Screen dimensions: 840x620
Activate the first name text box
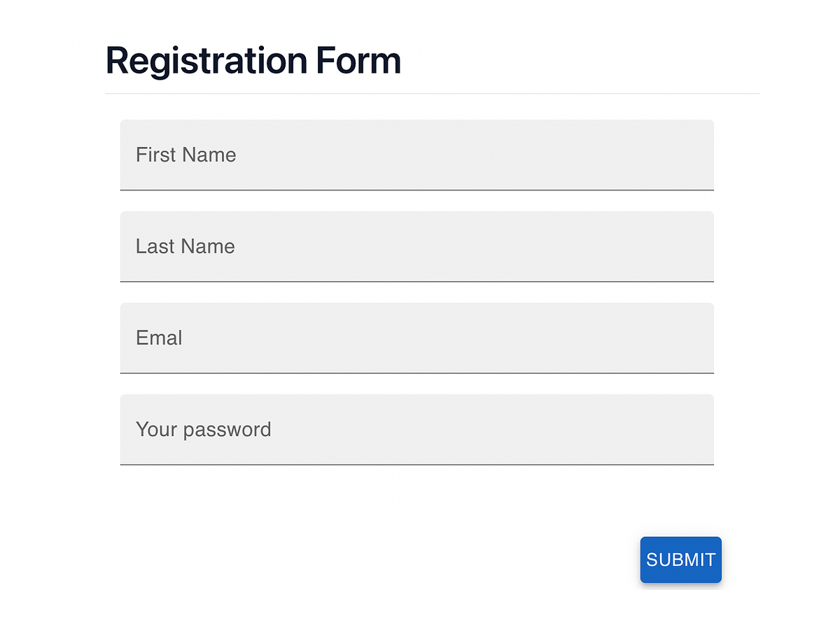(x=417, y=155)
